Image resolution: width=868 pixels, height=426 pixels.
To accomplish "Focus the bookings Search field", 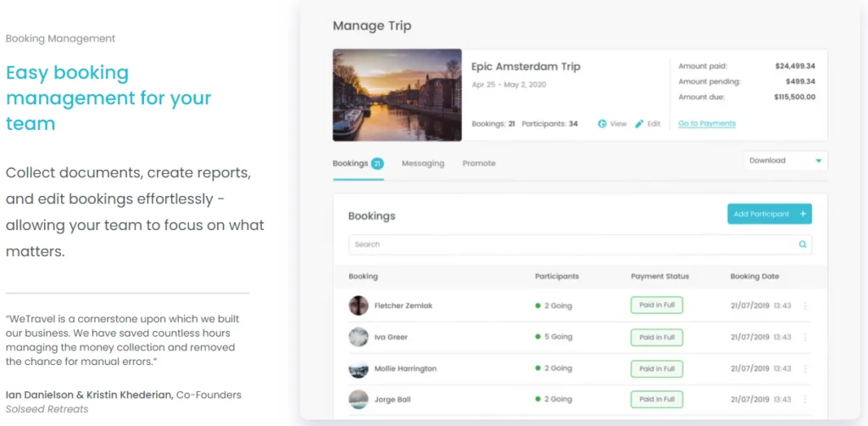I will [580, 244].
